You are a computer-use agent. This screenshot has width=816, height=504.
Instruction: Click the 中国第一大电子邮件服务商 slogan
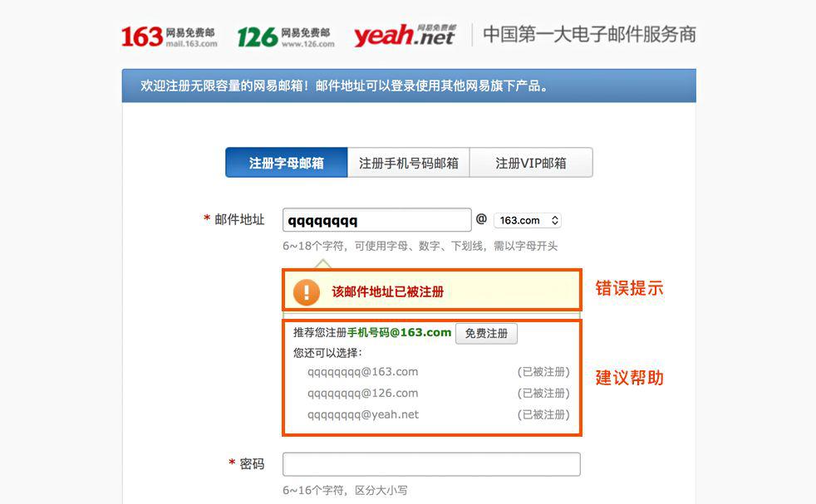[589, 34]
